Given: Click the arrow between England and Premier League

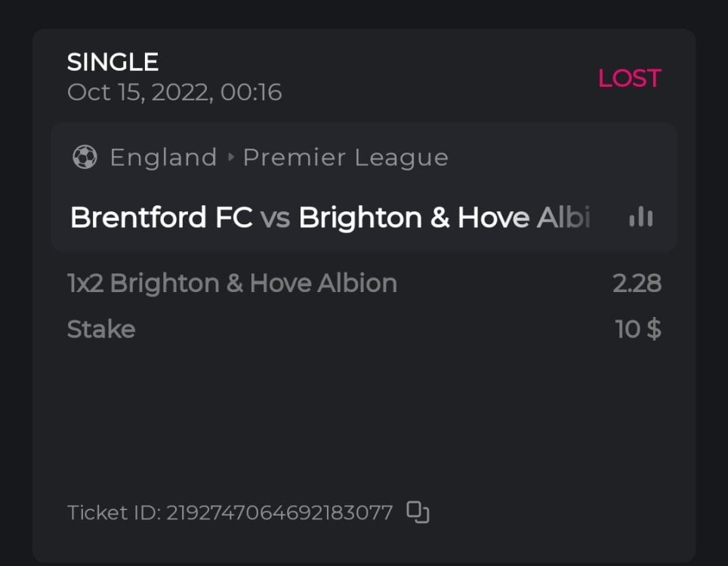Looking at the screenshot, I should 231,158.
